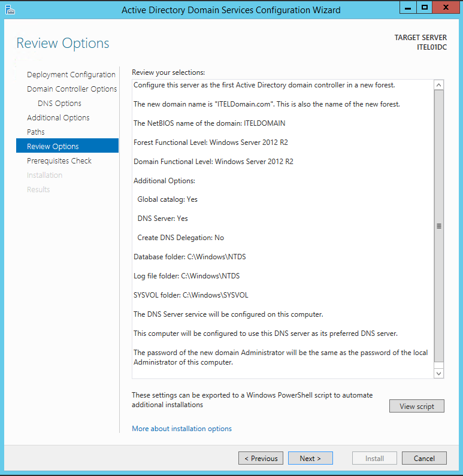This screenshot has height=476, width=463.
Task: Click the View script button
Action: pyautogui.click(x=416, y=406)
